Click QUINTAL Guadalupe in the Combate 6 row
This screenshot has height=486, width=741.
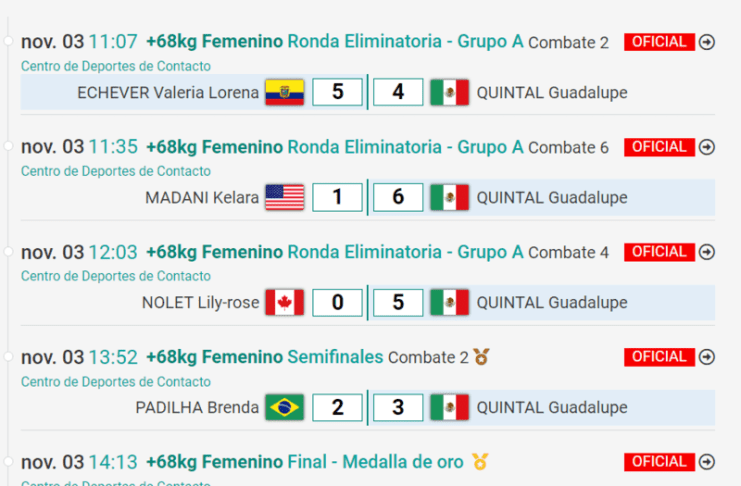point(551,198)
